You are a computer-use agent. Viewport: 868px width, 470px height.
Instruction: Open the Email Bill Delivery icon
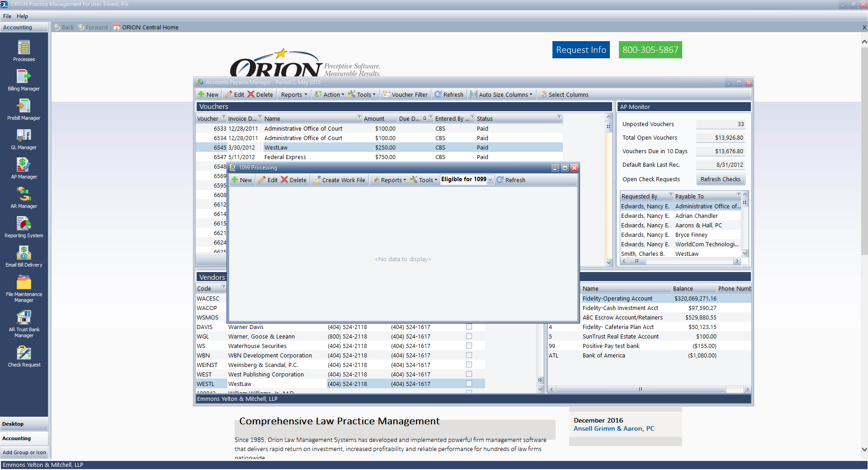(24, 256)
